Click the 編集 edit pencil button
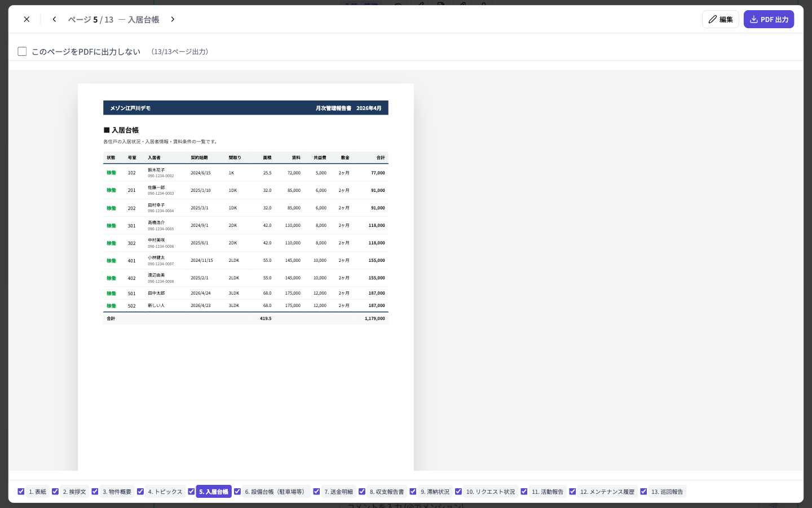 coord(720,19)
